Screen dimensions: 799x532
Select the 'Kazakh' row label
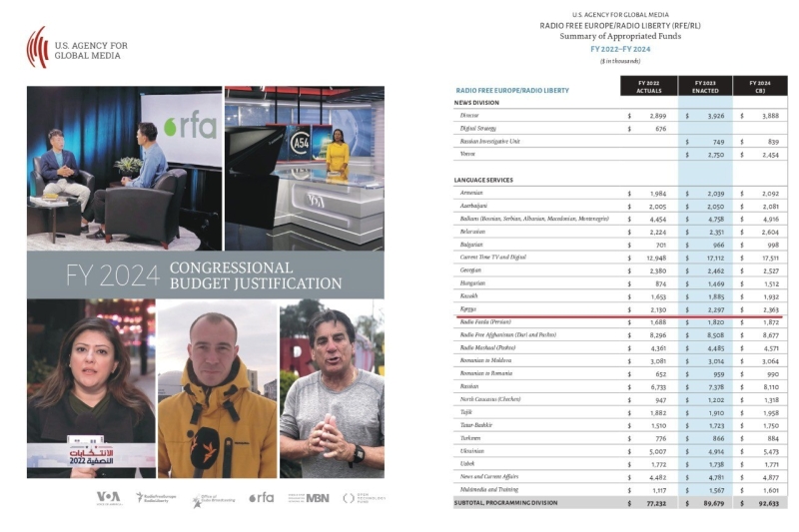click(x=468, y=295)
